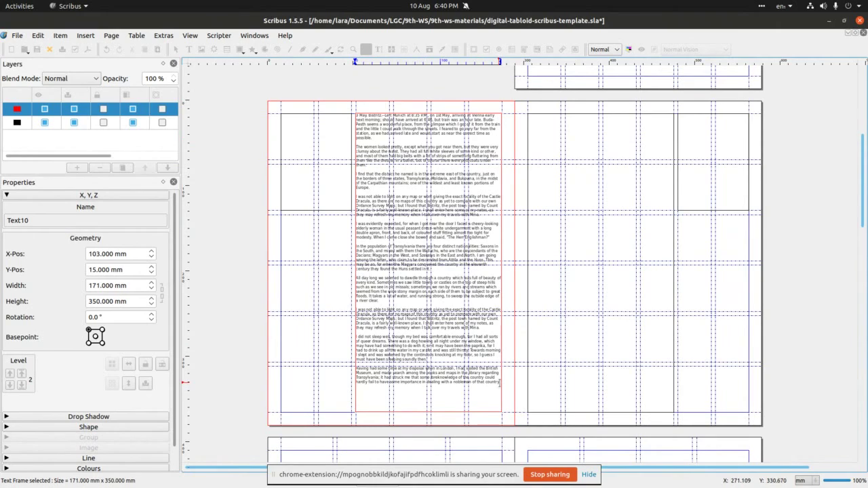Image resolution: width=868 pixels, height=488 pixels.
Task: Select the Polygon star tool
Action: point(253,49)
